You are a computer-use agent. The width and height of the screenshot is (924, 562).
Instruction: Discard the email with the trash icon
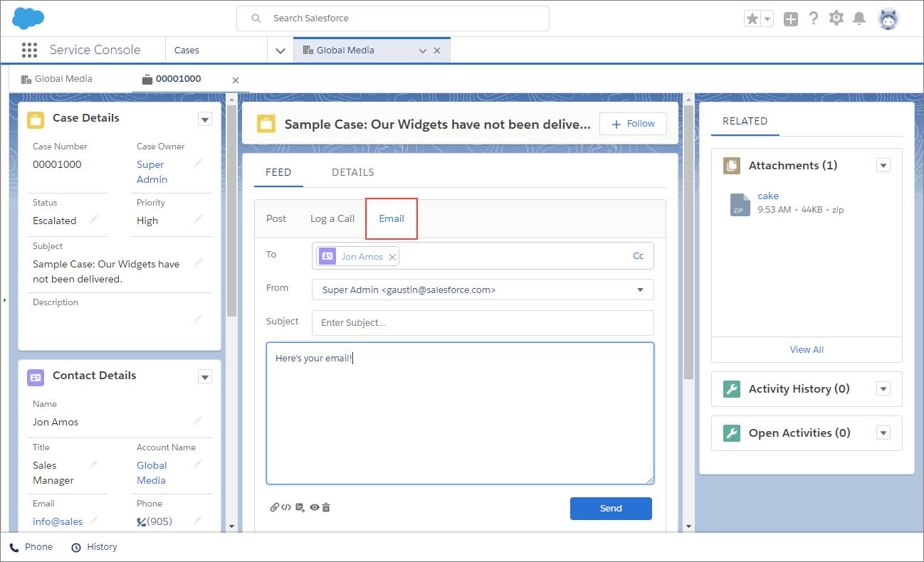[x=326, y=507]
